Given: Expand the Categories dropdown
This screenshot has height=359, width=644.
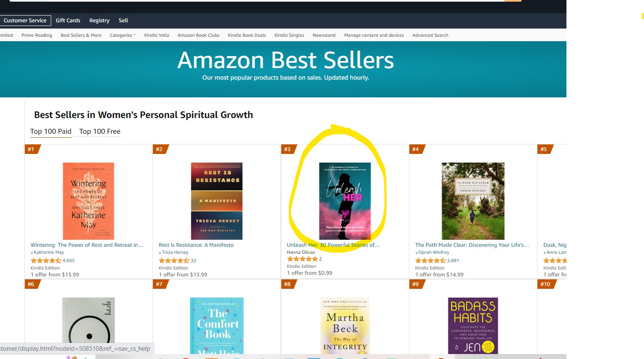Looking at the screenshot, I should click(123, 35).
